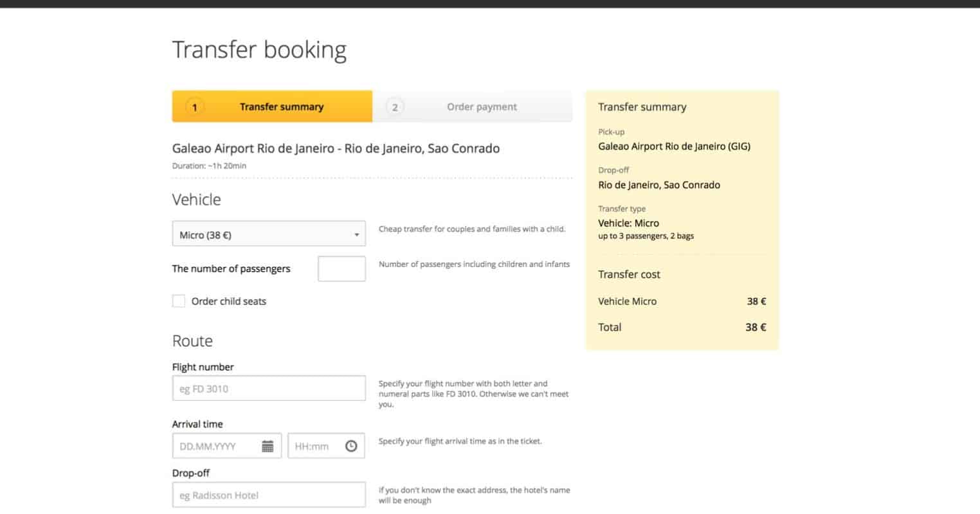The width and height of the screenshot is (980, 514).
Task: Focus the Drop-off address input field
Action: 269,495
